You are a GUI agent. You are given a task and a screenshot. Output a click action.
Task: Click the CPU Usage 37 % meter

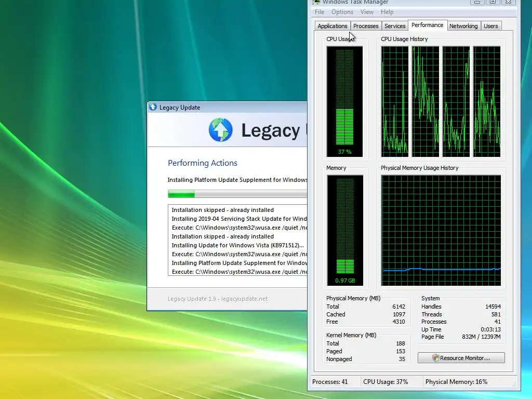click(345, 102)
